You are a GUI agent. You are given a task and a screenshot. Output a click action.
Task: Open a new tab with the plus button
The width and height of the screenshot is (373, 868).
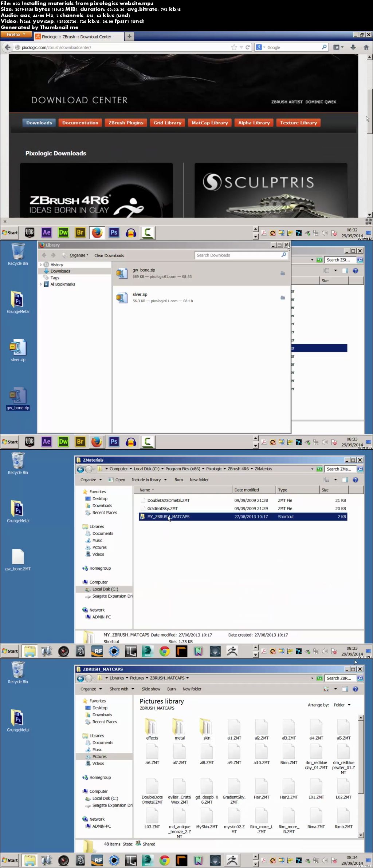click(129, 36)
